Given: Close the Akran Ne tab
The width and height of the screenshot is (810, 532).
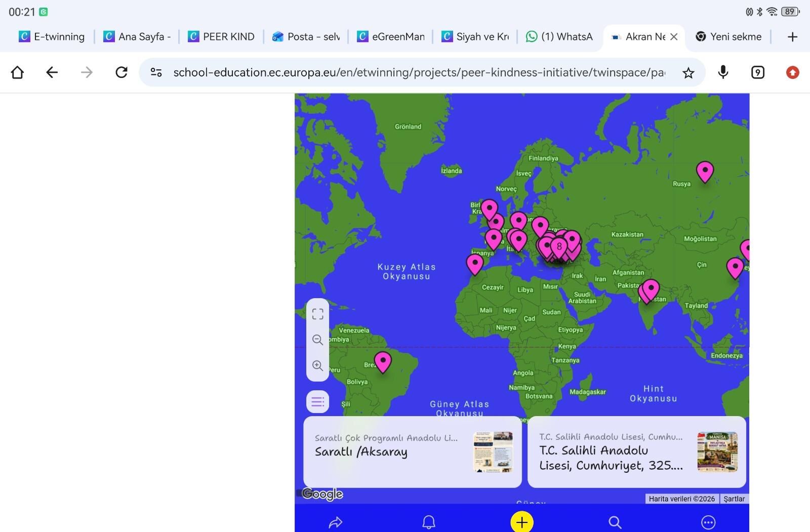Looking at the screenshot, I should click(674, 36).
